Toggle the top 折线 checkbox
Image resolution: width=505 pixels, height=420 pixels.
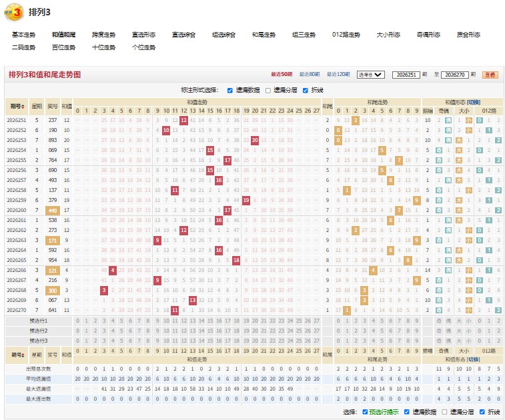306,91
